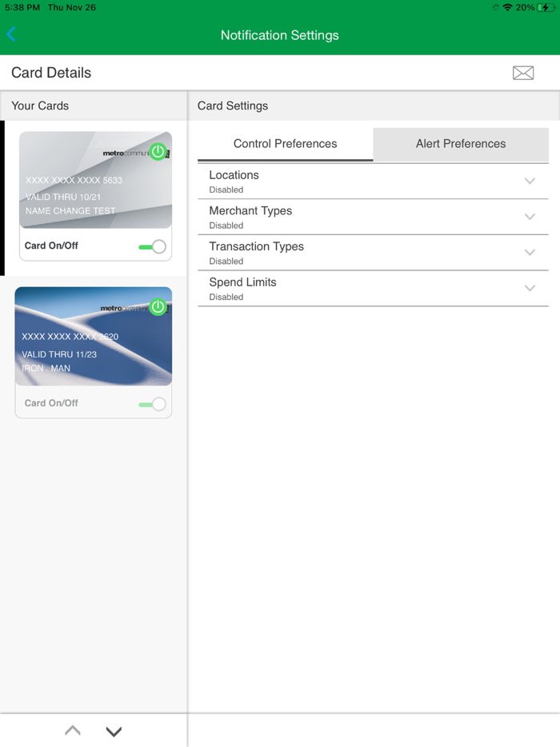Screen dimensions: 560x747
Task: Tap 'Disabled' status under Spend Limits
Action: click(226, 297)
